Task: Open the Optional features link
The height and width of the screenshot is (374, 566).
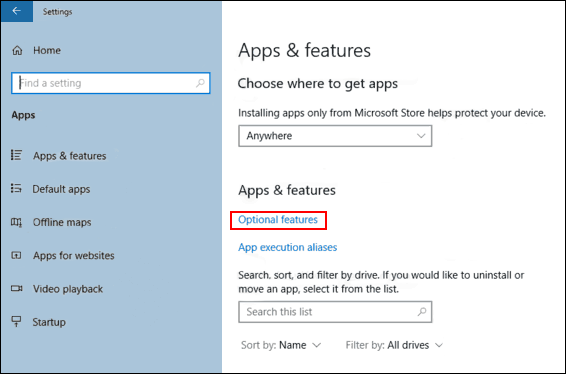Action: click(x=278, y=219)
